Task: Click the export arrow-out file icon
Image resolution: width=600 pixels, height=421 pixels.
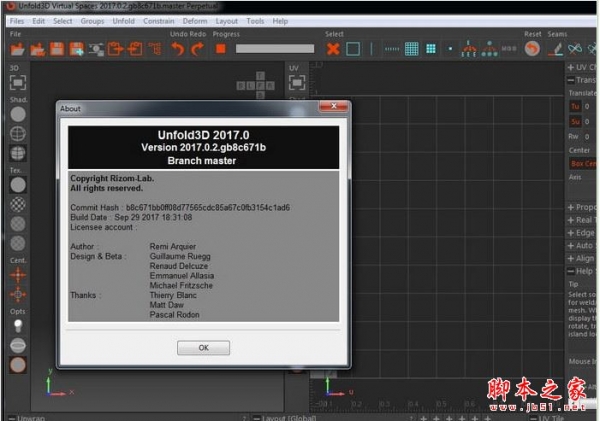Action: [x=115, y=49]
